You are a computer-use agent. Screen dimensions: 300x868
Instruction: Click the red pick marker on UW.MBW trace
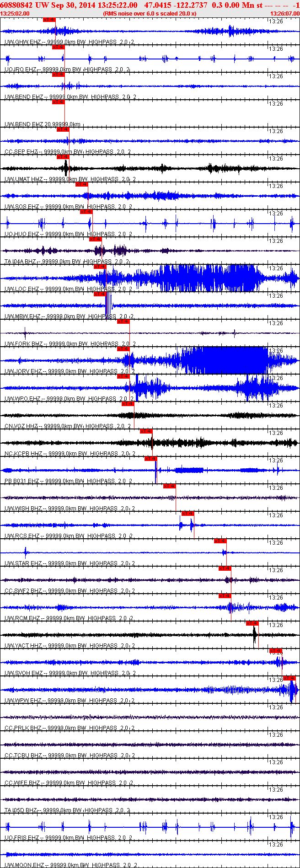(x=100, y=294)
